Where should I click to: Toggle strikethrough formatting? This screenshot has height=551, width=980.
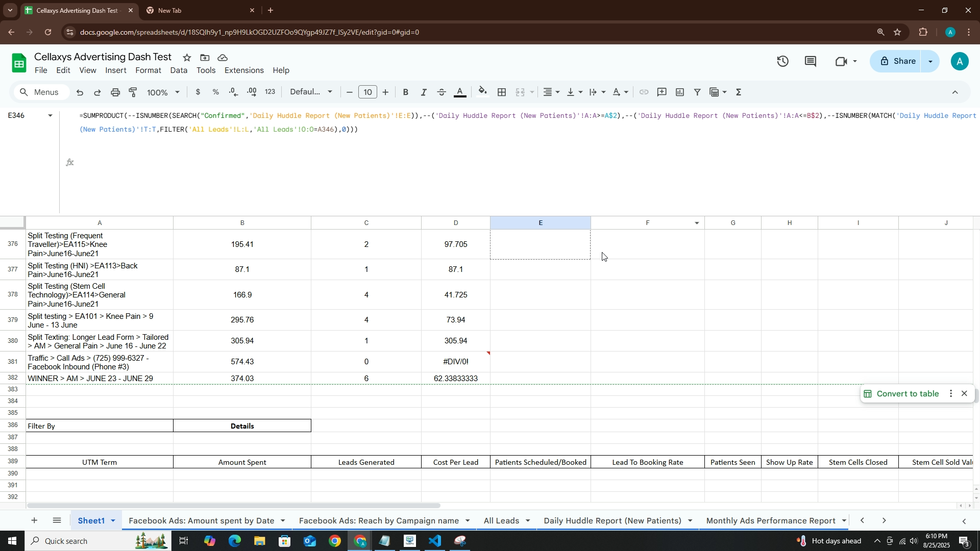pyautogui.click(x=442, y=92)
